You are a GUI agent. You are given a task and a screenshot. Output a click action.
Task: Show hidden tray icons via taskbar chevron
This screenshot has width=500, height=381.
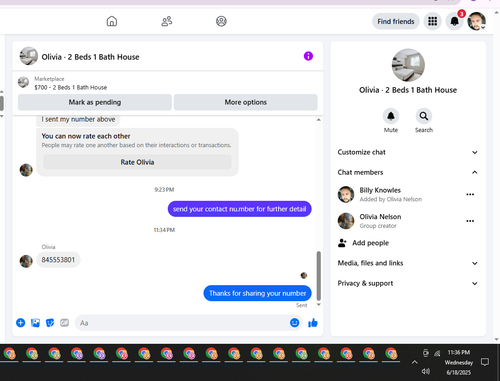point(414,362)
